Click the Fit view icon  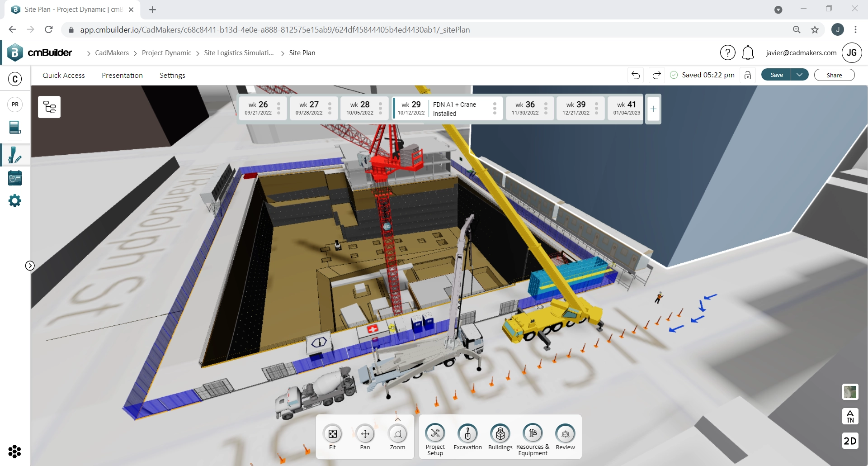pos(333,434)
